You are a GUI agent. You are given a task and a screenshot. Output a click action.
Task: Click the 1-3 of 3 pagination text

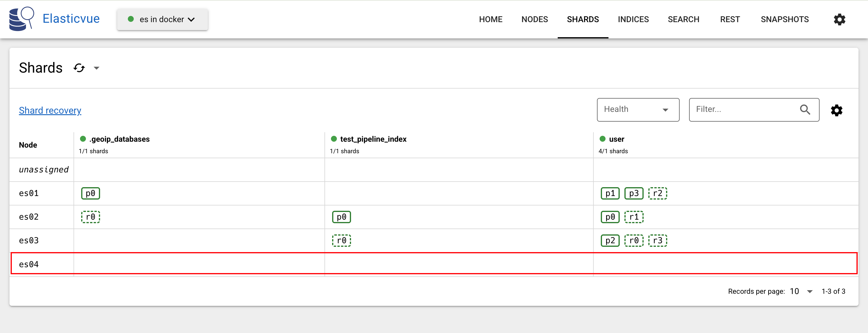(833, 291)
